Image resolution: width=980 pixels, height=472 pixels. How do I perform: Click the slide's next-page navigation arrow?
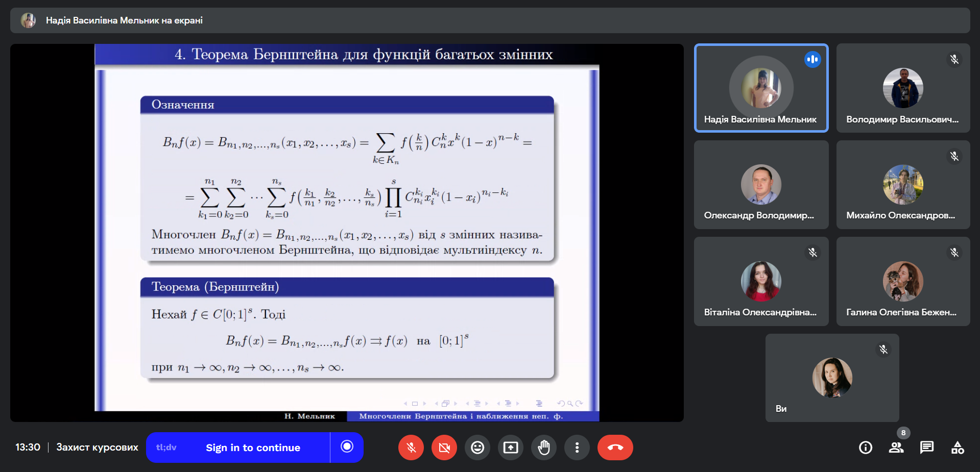[x=425, y=404]
